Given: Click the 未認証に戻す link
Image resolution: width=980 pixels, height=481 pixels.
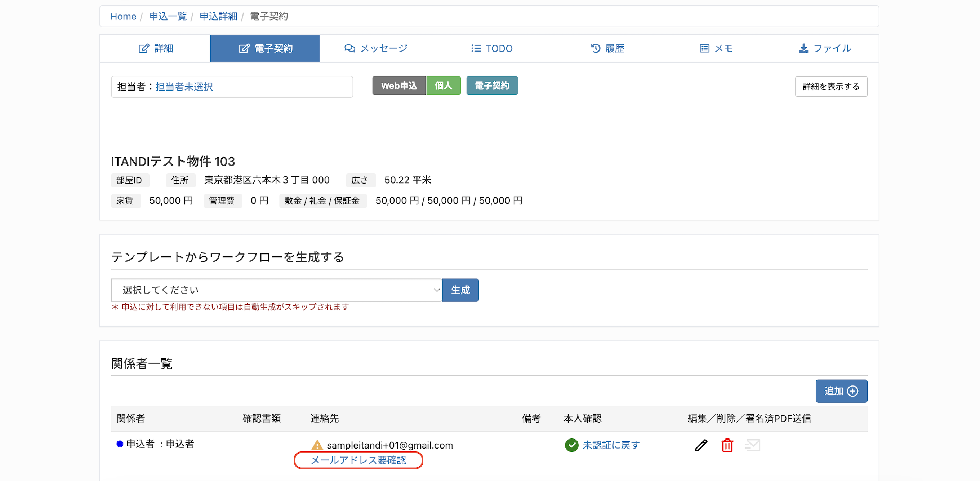Looking at the screenshot, I should 611,445.
